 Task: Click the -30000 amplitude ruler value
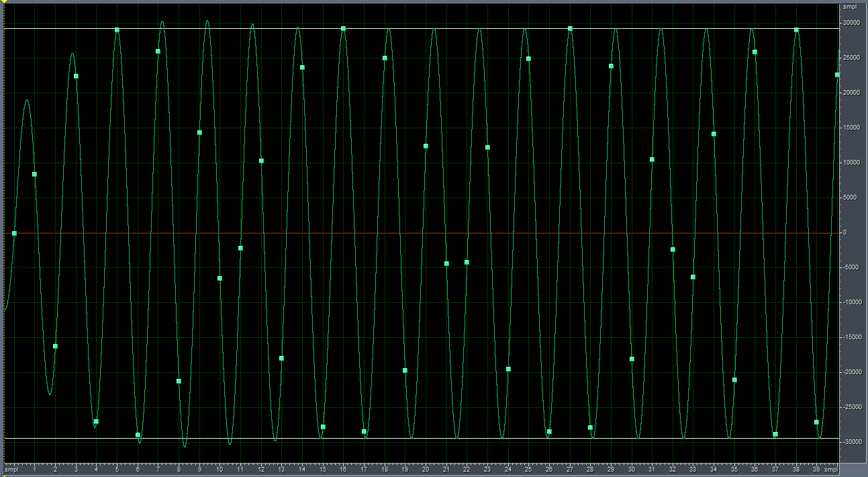pyautogui.click(x=853, y=442)
